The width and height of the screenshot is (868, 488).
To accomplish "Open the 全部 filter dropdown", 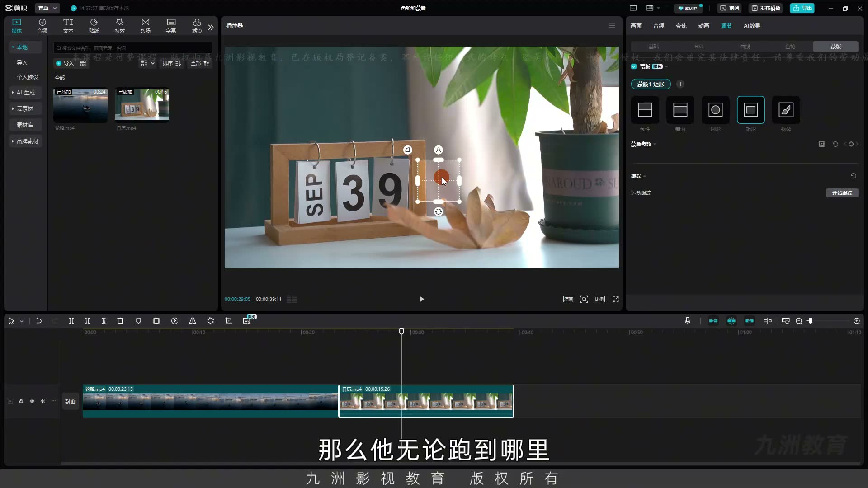I will 200,63.
